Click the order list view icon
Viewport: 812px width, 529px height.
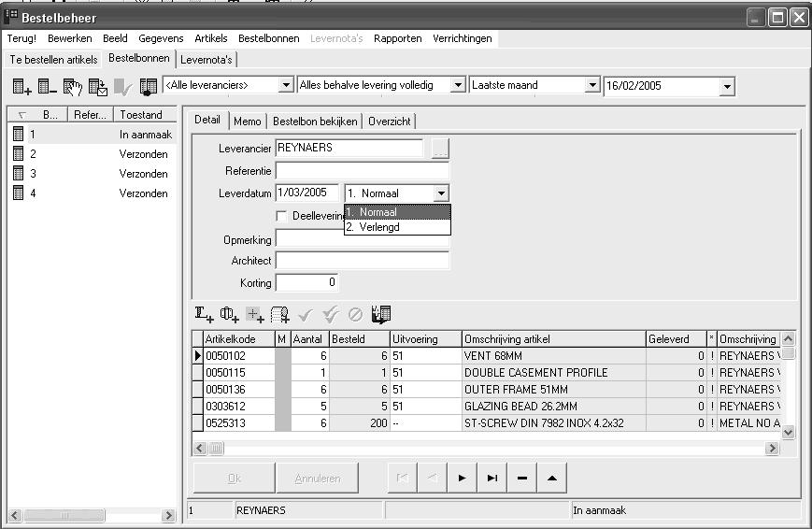149,87
